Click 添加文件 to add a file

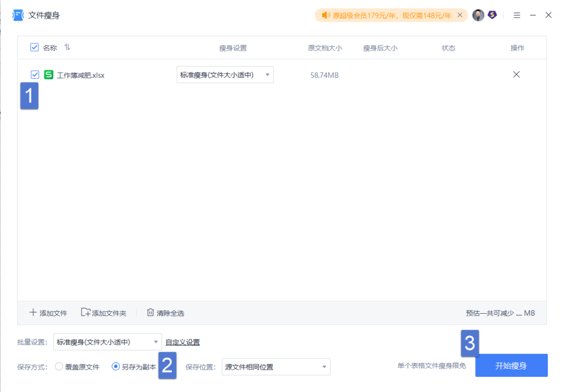[48, 313]
